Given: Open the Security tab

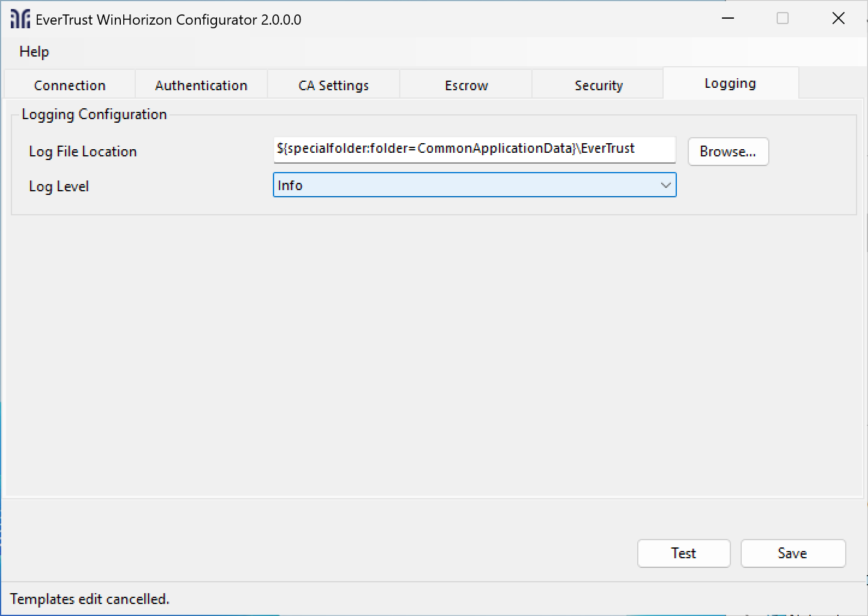Looking at the screenshot, I should pyautogui.click(x=598, y=85).
